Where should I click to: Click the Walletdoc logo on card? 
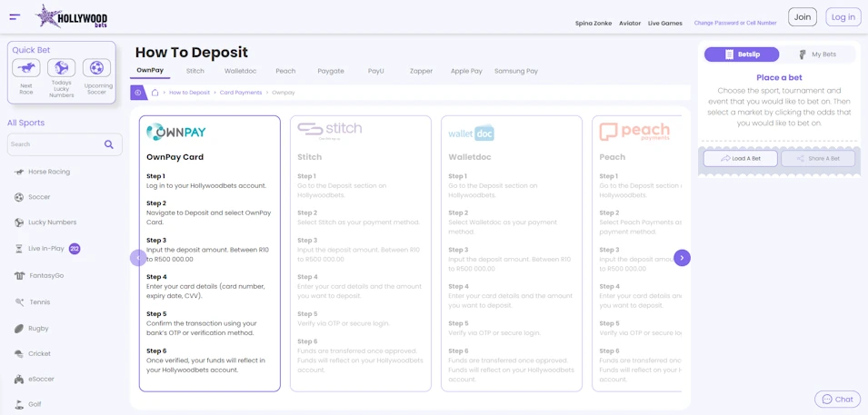coord(471,133)
